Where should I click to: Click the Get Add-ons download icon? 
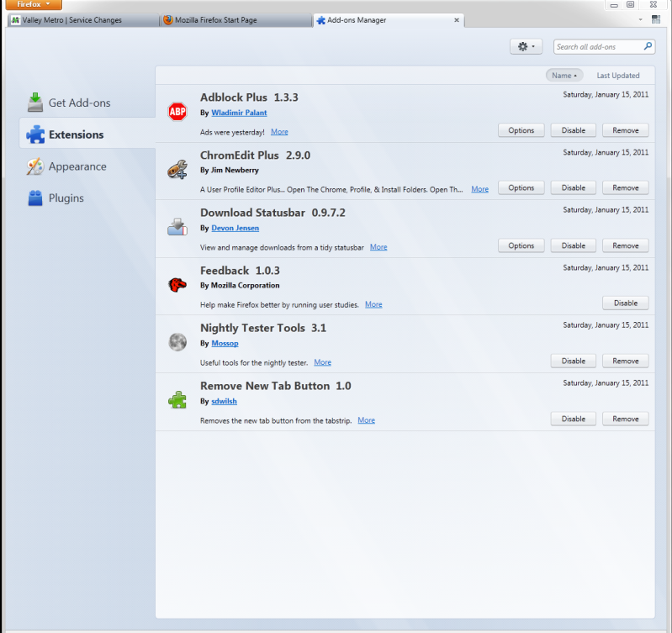pos(35,103)
